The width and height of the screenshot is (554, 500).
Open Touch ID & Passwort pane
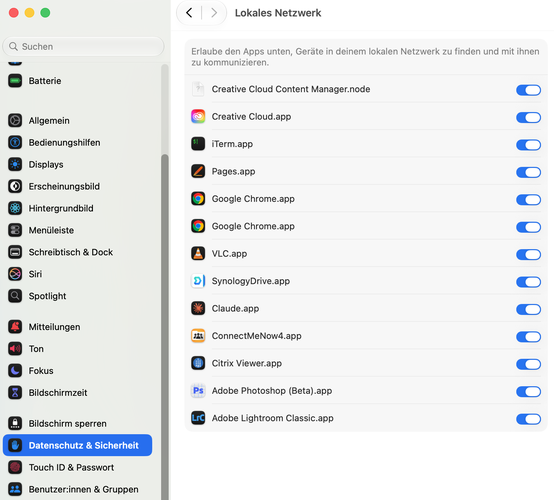(77, 467)
